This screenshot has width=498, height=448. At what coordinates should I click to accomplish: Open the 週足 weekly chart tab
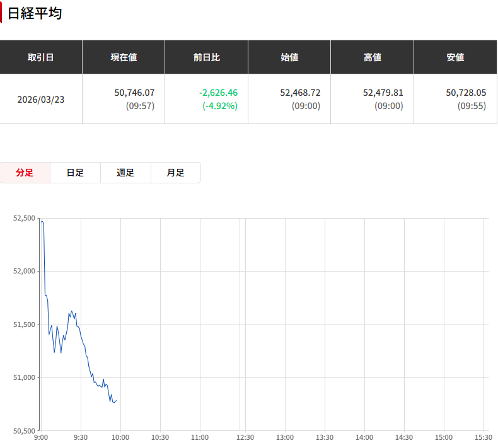point(125,173)
